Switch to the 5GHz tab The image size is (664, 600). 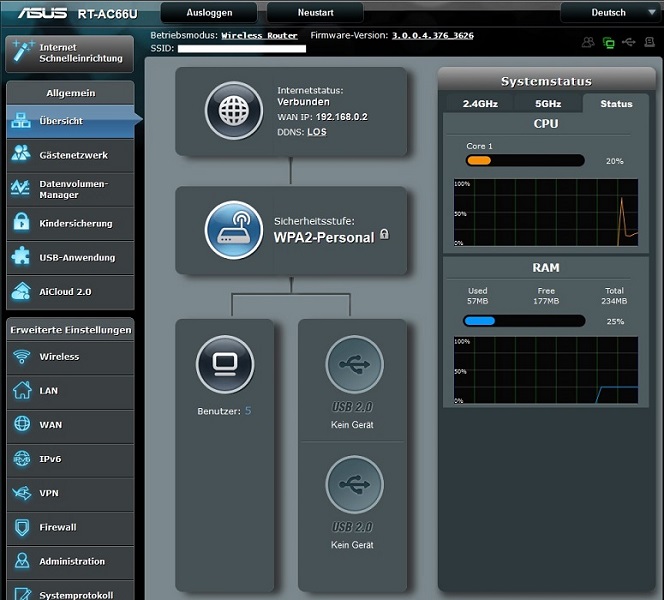(x=548, y=103)
